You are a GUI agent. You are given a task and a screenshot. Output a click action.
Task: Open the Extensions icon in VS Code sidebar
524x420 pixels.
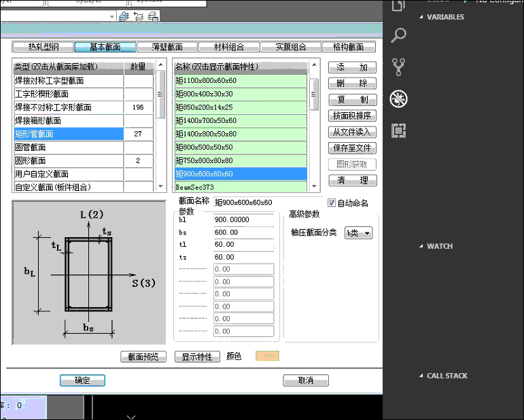pos(398,130)
